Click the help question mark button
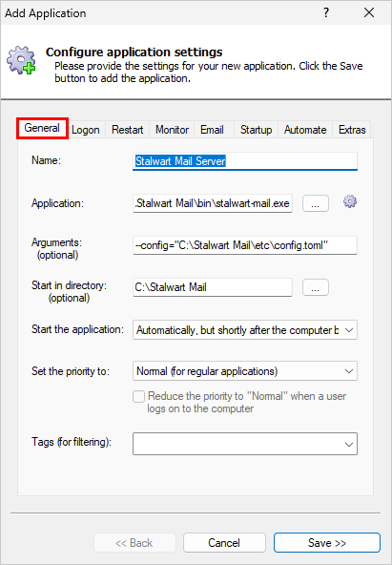The height and width of the screenshot is (565, 392). point(326,13)
